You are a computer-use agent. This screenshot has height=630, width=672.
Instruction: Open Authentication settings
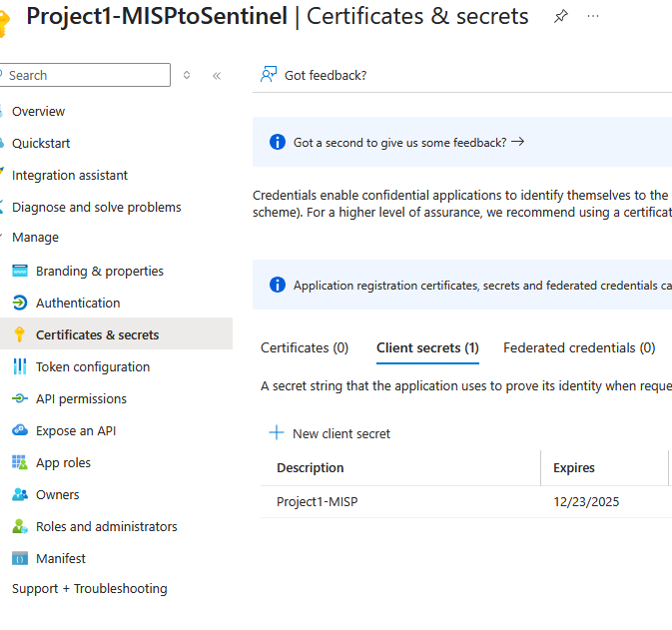tap(78, 303)
